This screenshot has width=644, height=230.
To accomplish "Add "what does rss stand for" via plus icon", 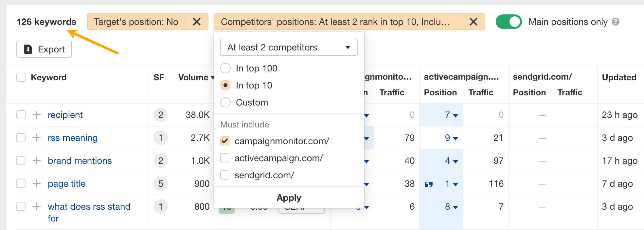I will (36, 206).
